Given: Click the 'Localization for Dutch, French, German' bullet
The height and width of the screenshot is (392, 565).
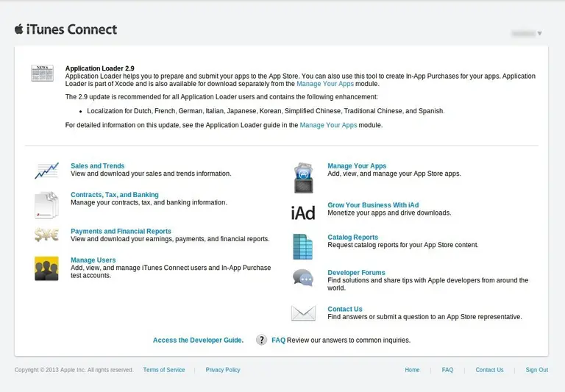Looking at the screenshot, I should tap(266, 111).
